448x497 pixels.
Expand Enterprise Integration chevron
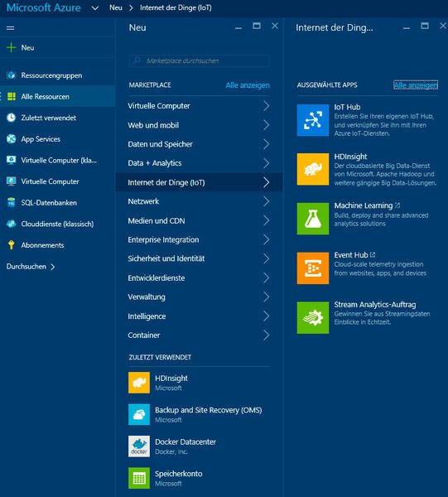coord(267,239)
